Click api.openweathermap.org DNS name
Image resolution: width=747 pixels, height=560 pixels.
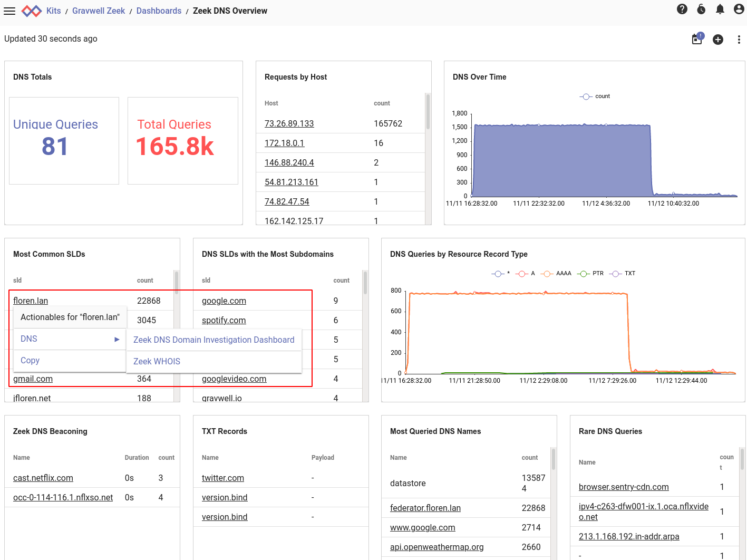pyautogui.click(x=436, y=547)
